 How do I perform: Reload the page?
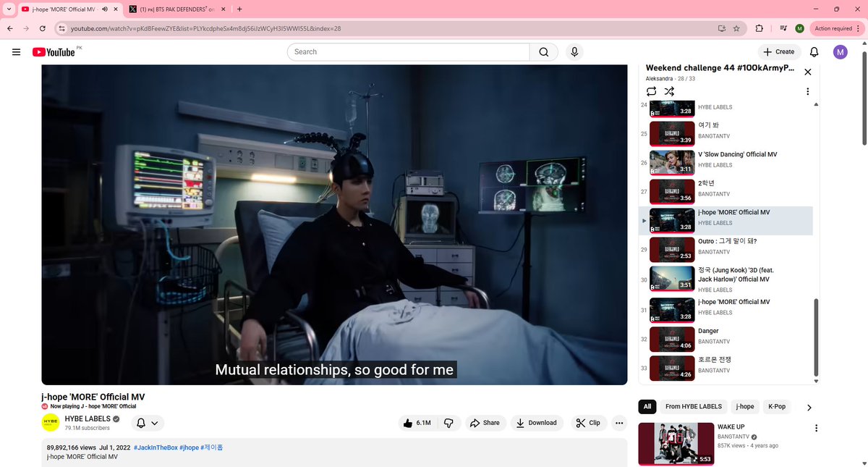point(43,28)
